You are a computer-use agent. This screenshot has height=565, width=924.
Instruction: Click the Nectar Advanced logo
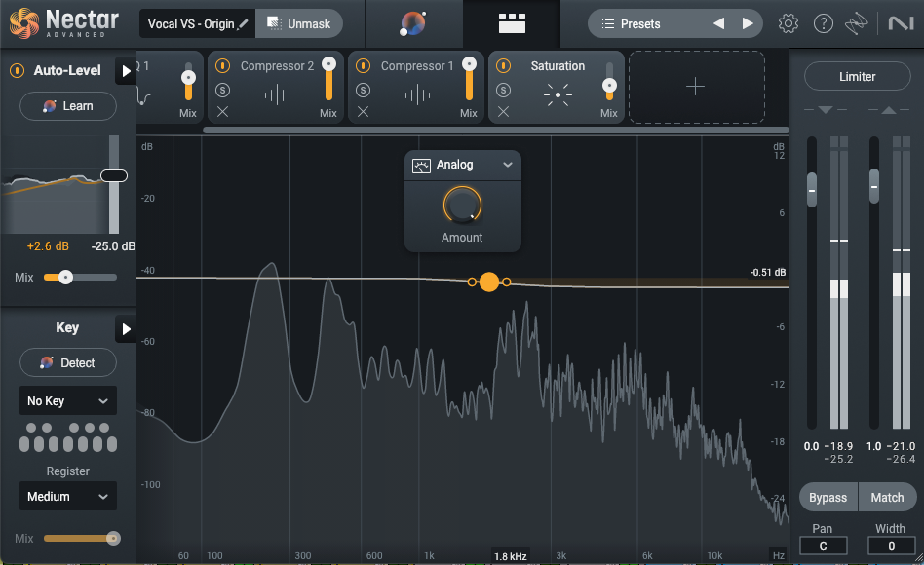pyautogui.click(x=64, y=23)
